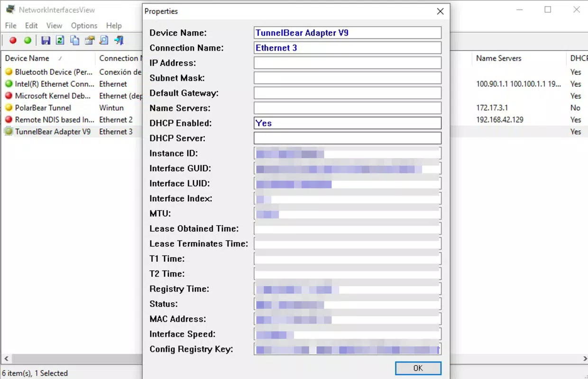Click the DHCP value No for PolarBear
The image size is (588, 379).
tap(575, 108)
